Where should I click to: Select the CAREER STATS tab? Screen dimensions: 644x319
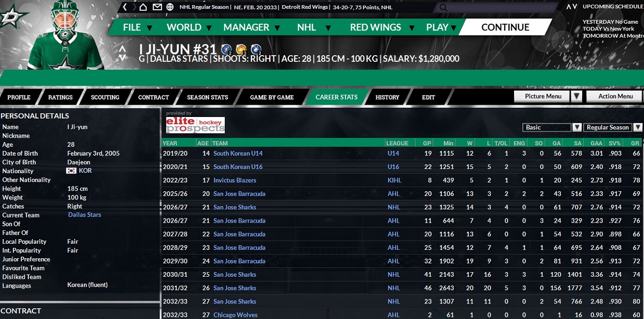tap(337, 97)
